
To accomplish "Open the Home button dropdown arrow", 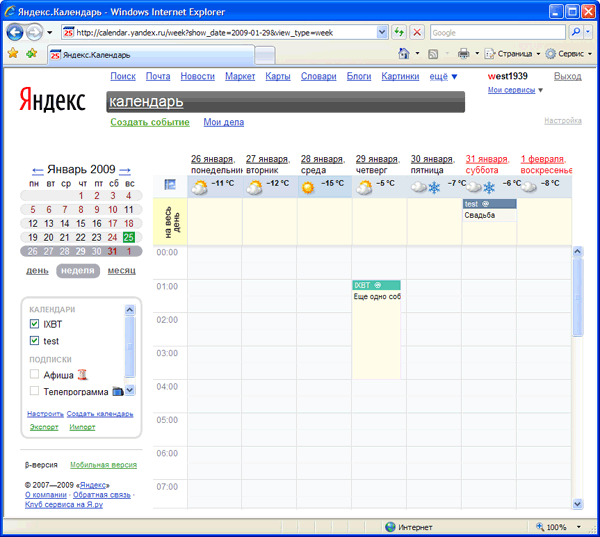I will tap(417, 54).
